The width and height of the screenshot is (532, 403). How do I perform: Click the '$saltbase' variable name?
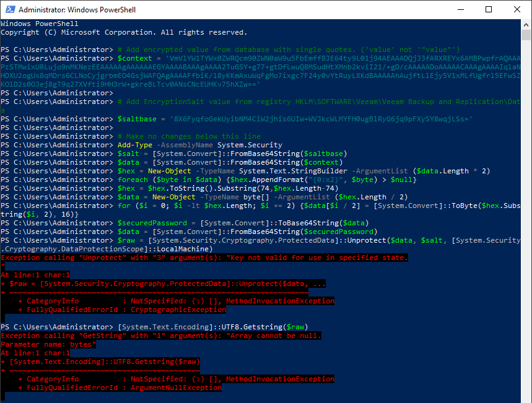(137, 119)
